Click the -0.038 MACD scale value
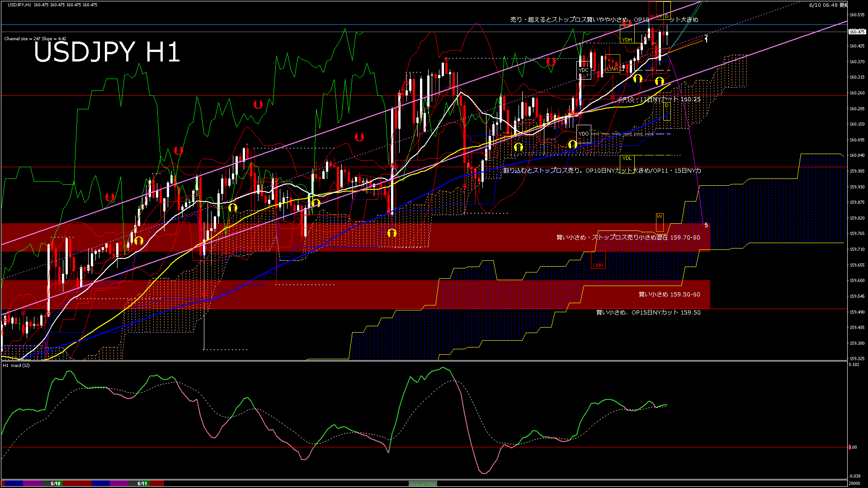Image resolution: width=868 pixels, height=488 pixels. (x=854, y=476)
